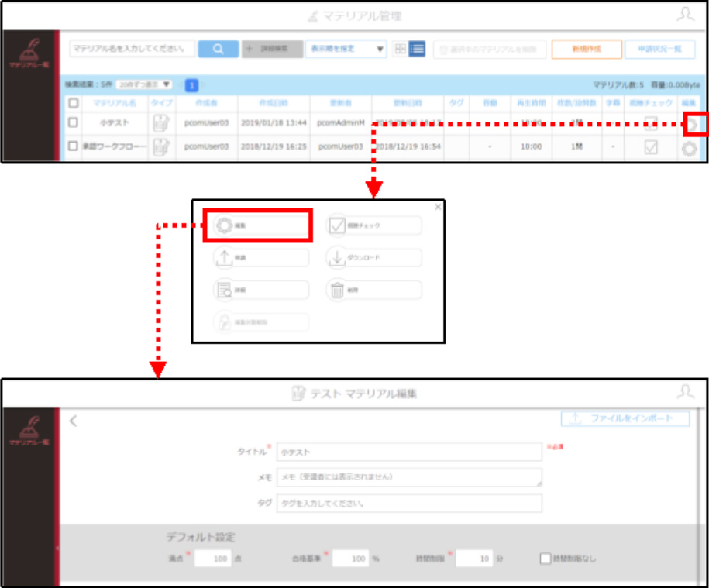Click the 2018/12/19 16:54 update date cell

click(408, 146)
